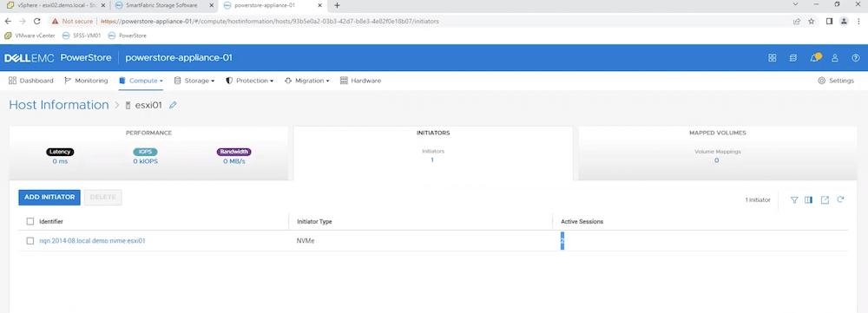868x313 pixels.
Task: Click the highlighted Active Sessions cell value
Action: coord(562,241)
